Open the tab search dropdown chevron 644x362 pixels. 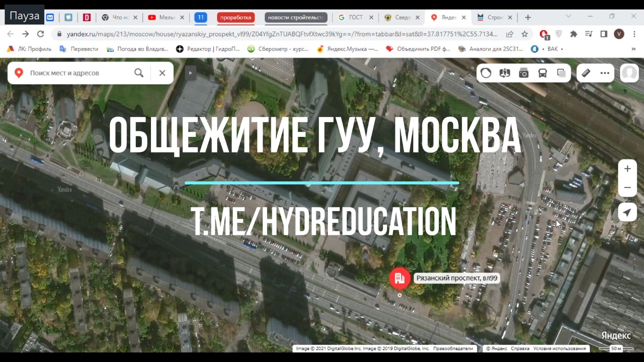click(x=569, y=16)
